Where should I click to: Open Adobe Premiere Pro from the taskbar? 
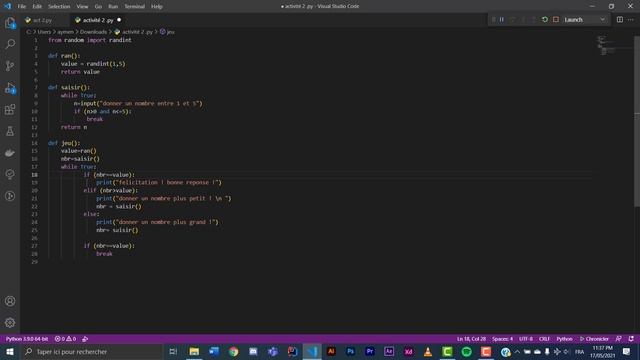tap(370, 352)
